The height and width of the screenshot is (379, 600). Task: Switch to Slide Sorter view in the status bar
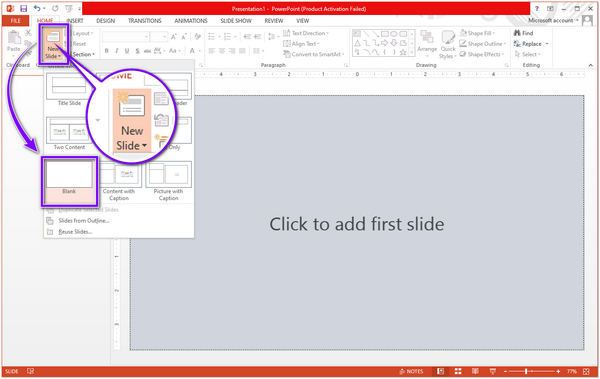[458, 371]
